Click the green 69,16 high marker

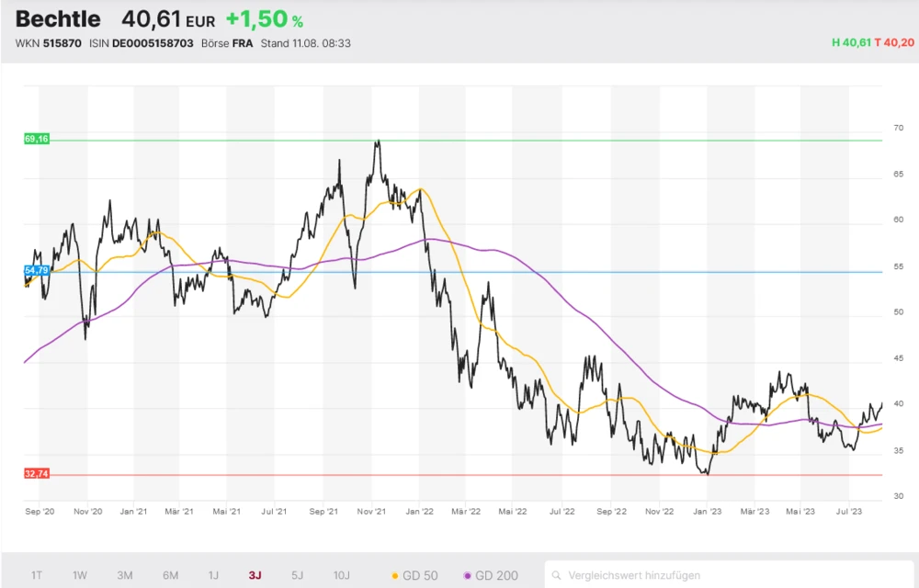coord(37,139)
